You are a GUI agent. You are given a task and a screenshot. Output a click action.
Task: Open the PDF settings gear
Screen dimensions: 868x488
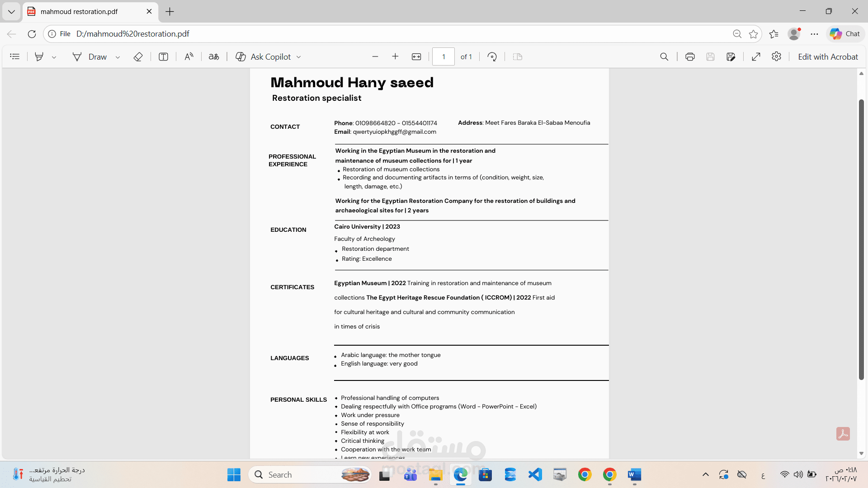click(777, 56)
